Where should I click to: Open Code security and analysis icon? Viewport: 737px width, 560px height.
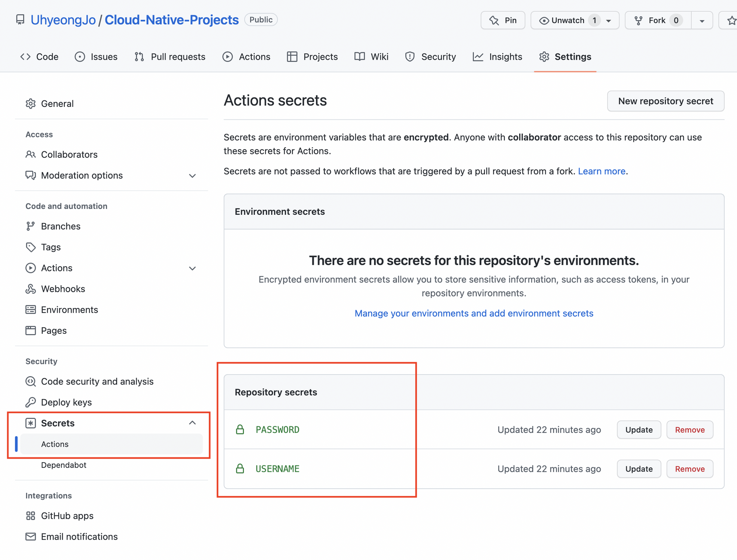point(31,382)
